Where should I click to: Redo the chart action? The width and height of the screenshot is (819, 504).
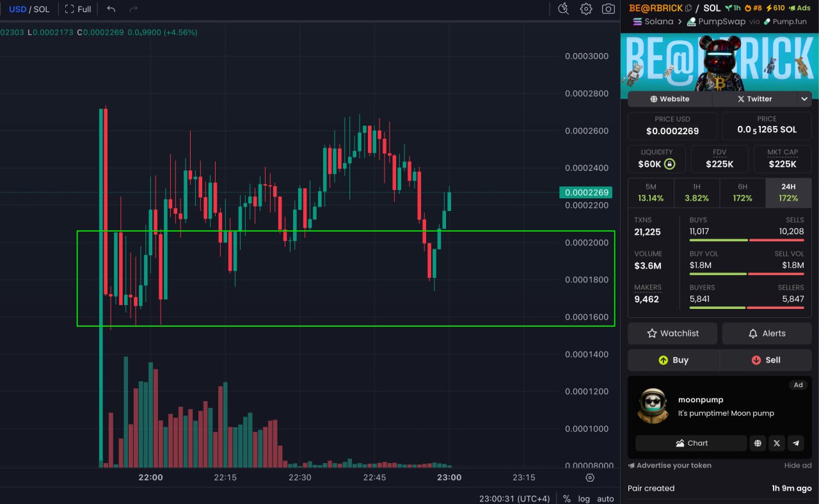(133, 9)
